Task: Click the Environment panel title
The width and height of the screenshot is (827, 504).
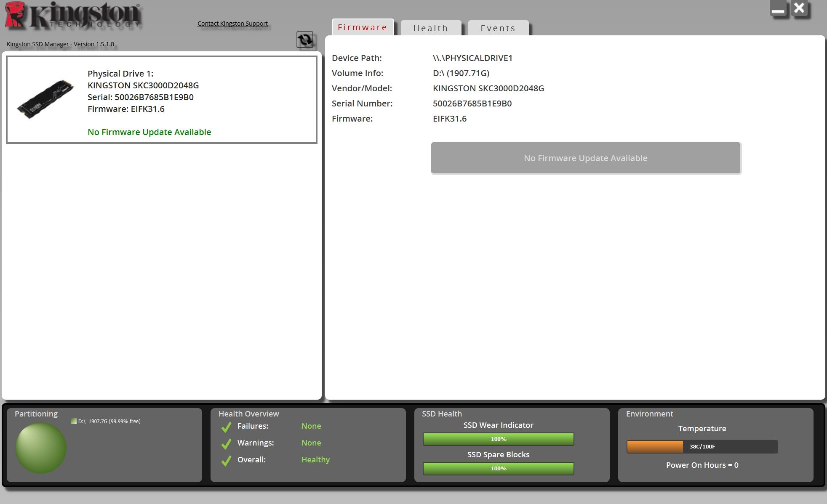Action: point(650,414)
